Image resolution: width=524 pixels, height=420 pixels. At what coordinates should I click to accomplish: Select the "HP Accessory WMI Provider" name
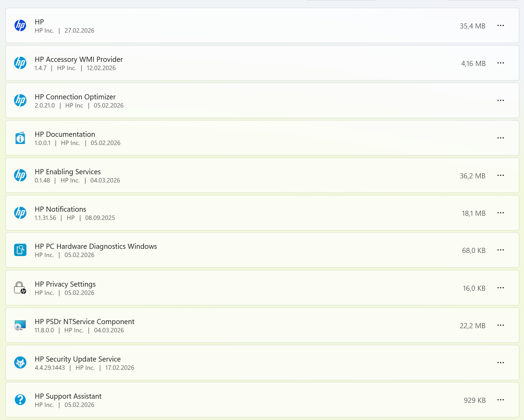coord(79,59)
